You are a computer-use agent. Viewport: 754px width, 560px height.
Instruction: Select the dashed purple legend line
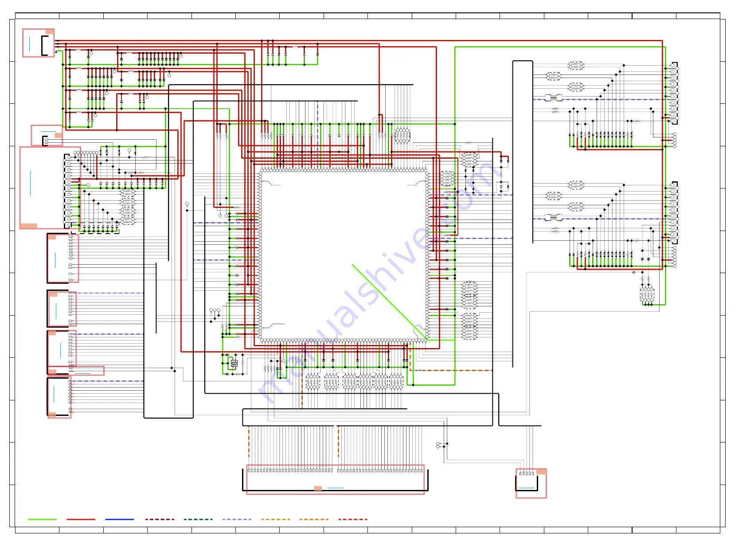click(237, 519)
